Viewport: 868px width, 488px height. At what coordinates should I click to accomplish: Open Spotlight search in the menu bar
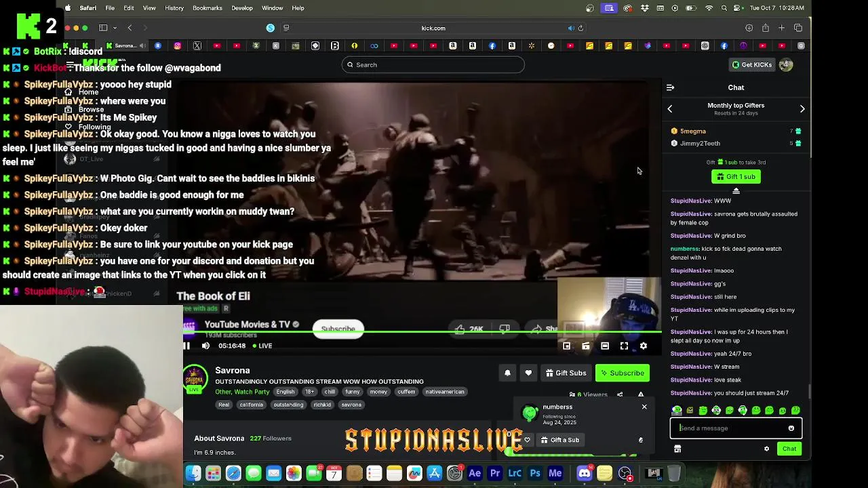pyautogui.click(x=724, y=8)
